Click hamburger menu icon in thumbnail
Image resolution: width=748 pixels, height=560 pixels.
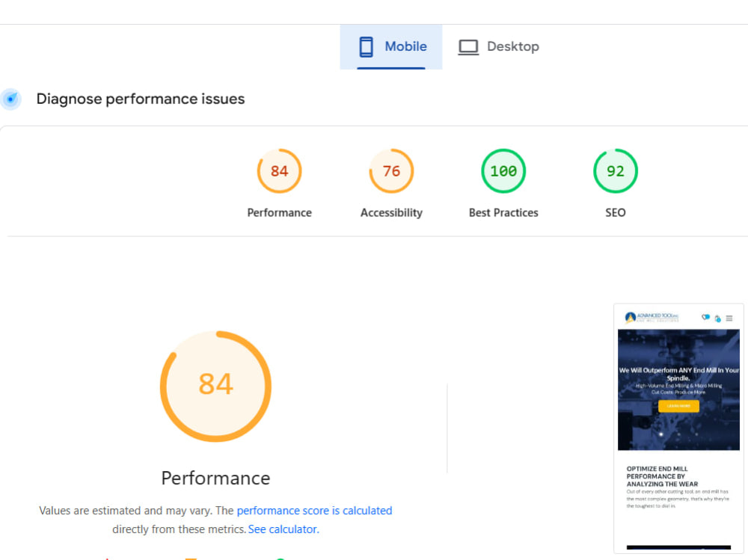click(x=729, y=319)
